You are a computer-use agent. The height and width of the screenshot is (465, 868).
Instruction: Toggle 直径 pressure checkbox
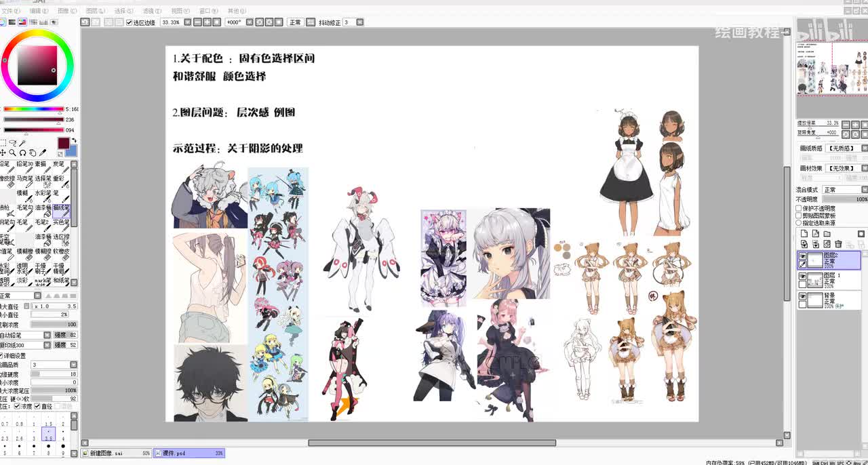click(x=37, y=406)
